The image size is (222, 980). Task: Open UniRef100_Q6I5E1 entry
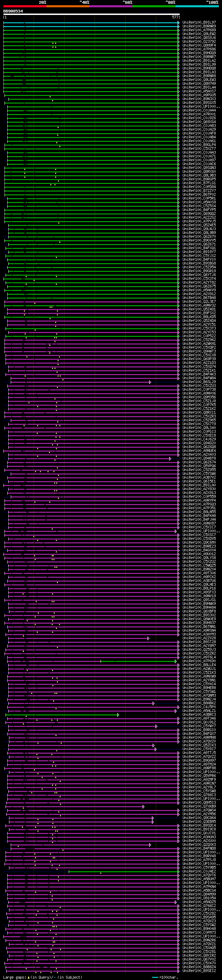pyautogui.click(x=199, y=481)
